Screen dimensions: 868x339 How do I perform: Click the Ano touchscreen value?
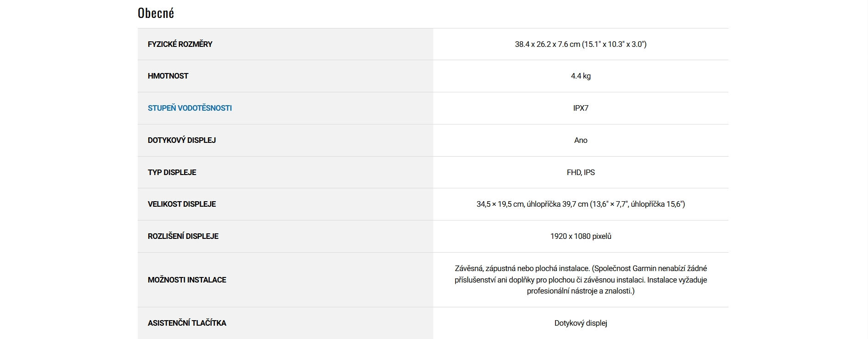[581, 140]
